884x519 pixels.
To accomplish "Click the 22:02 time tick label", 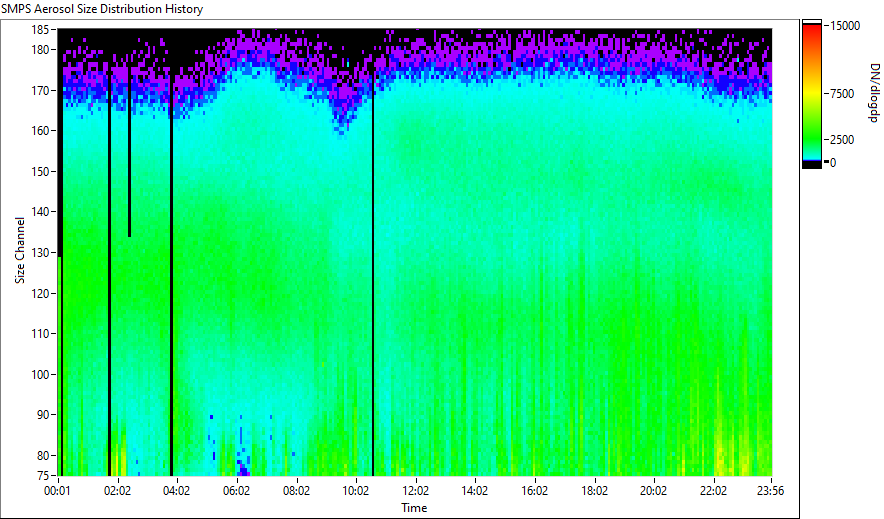I will click(x=713, y=491).
